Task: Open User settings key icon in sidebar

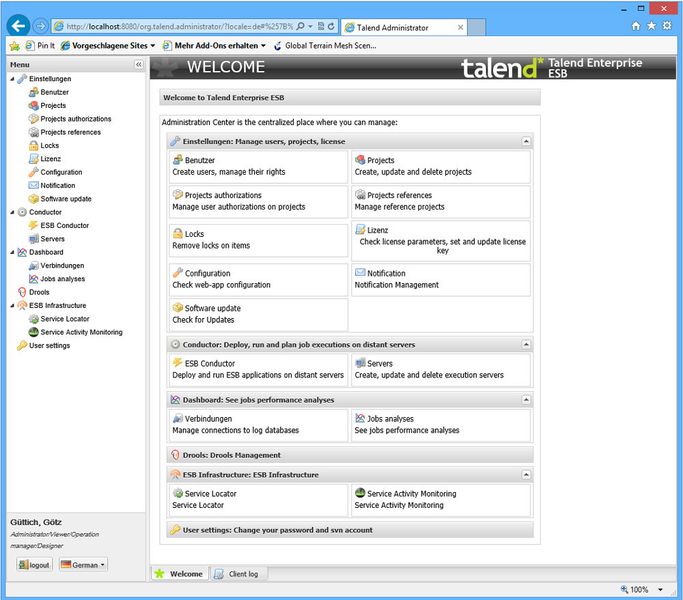Action: 22,346
